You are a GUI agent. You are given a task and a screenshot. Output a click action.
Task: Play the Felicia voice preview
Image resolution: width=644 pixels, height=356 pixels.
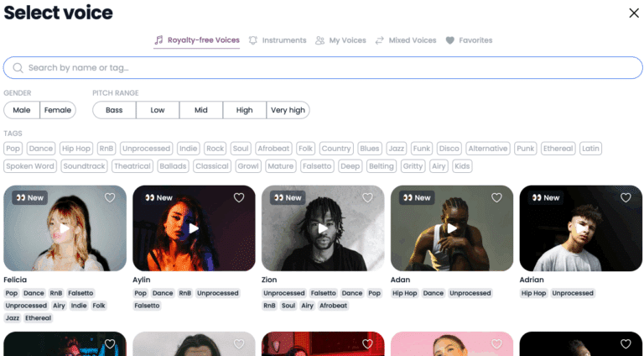coord(65,228)
